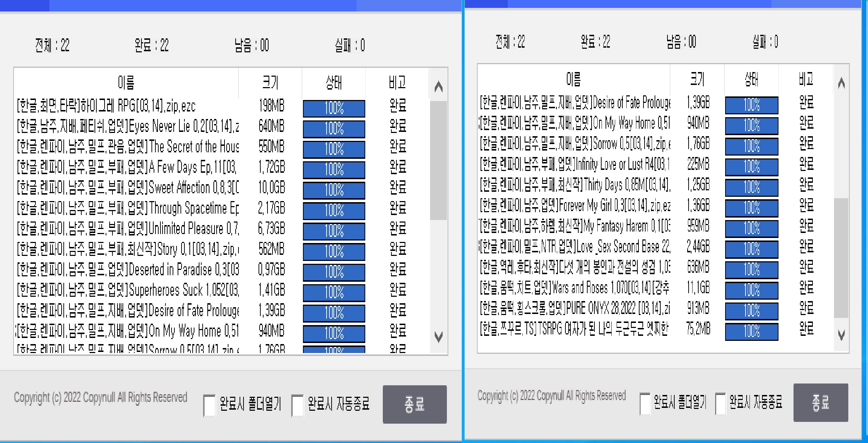Image resolution: width=868 pixels, height=443 pixels.
Task: Click the 상태 column header in right list
Action: click(751, 79)
